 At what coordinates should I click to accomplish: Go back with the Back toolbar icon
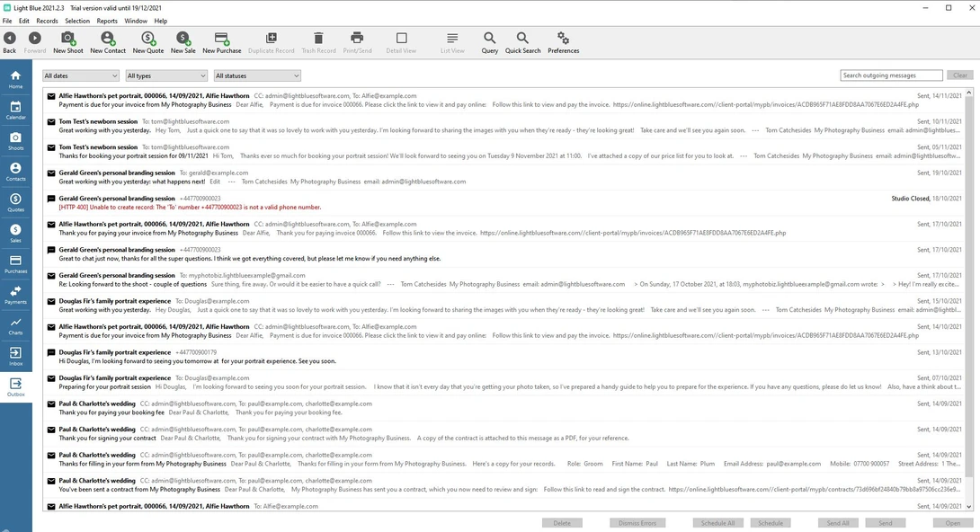(x=10, y=42)
